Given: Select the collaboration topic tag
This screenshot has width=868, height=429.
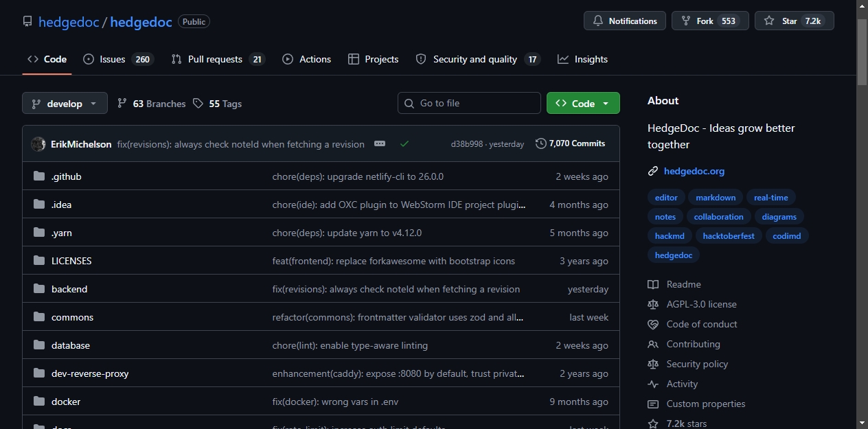Looking at the screenshot, I should click(x=719, y=217).
